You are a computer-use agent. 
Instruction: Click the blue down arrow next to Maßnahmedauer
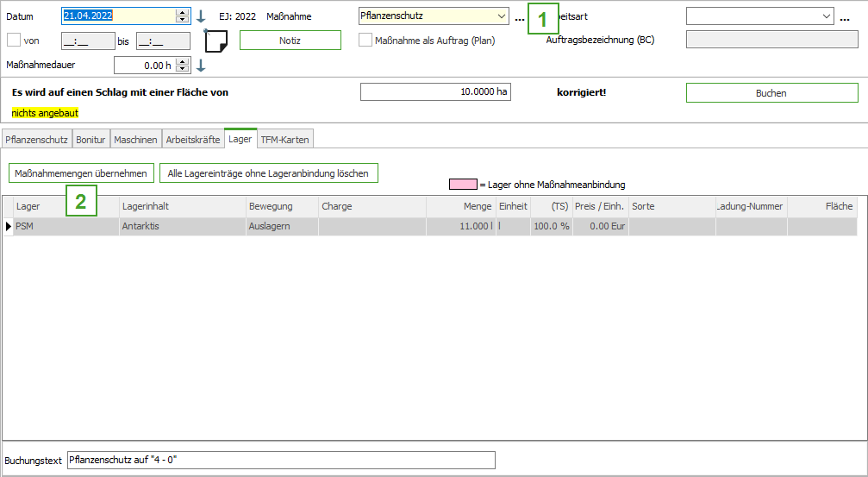201,66
